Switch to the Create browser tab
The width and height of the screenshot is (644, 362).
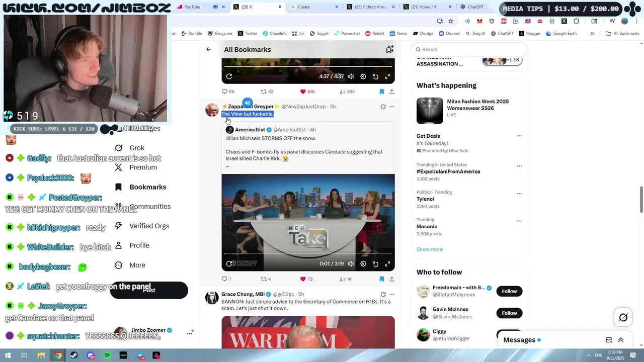(315, 7)
